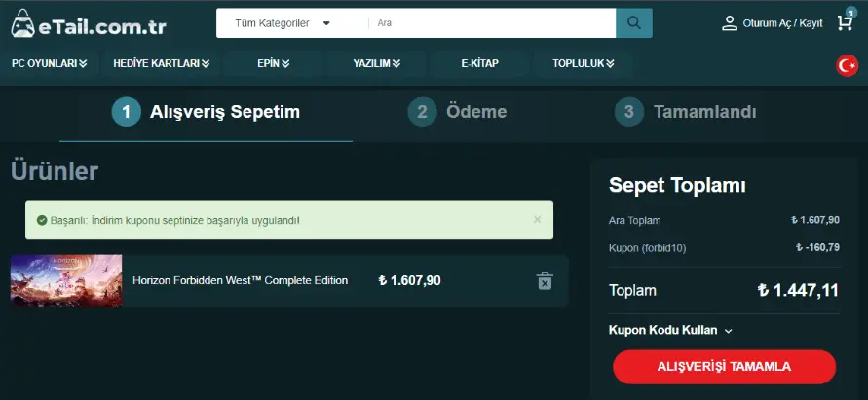Click the eTail.com.tr logo
The image size is (868, 400).
click(x=89, y=24)
